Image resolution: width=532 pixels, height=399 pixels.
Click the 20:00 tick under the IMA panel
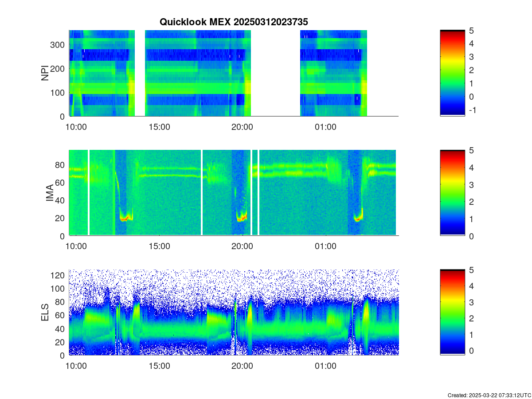(242, 247)
